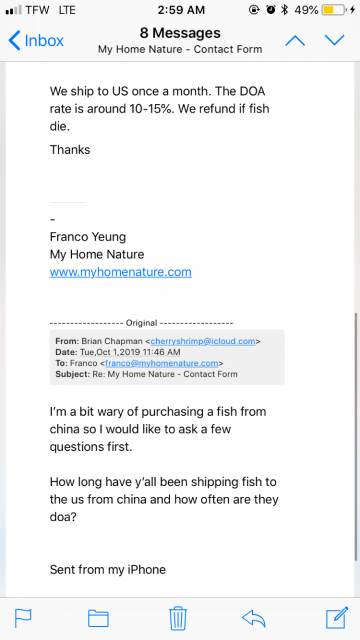Screen dimensions: 360x640
Task: Tap the reply arrow icon
Action: (253, 618)
